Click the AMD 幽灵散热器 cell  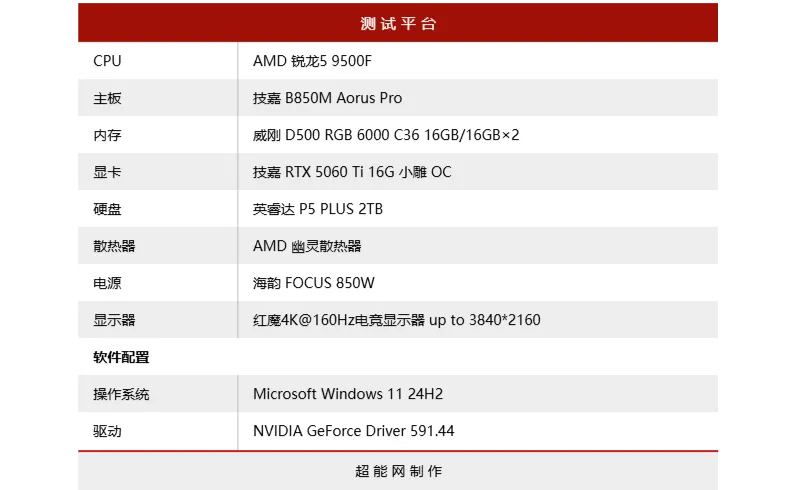click(307, 246)
